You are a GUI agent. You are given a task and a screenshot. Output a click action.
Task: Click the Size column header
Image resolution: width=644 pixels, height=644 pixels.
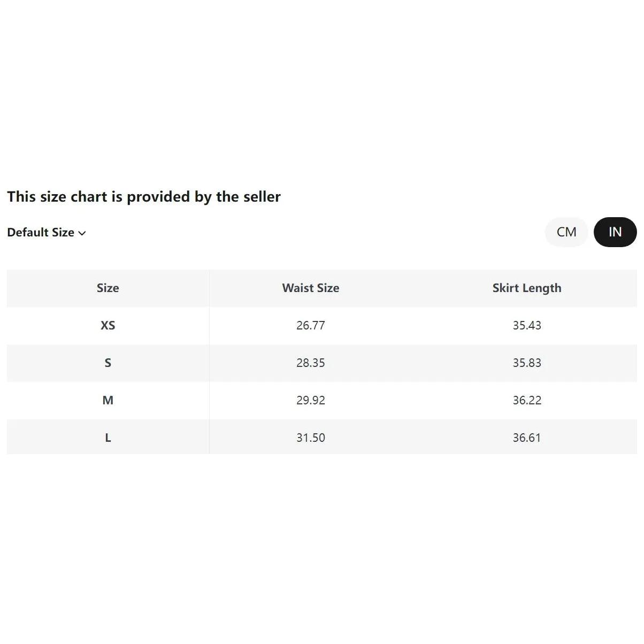108,288
